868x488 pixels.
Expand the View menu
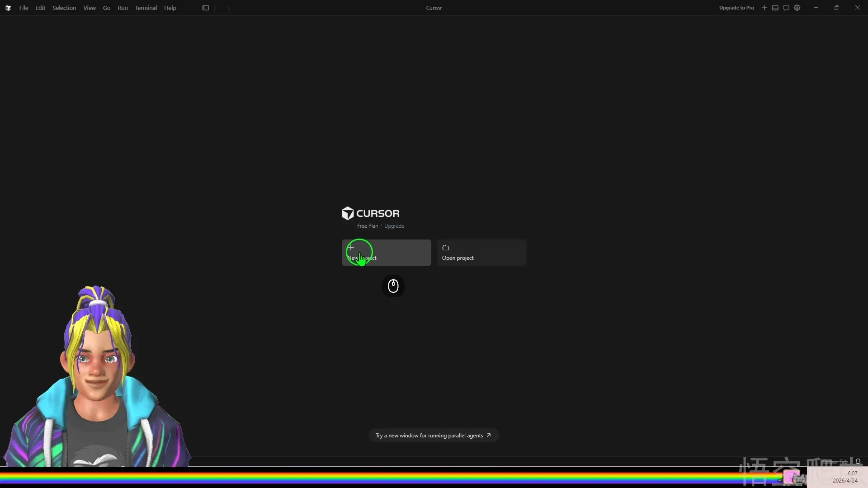pos(89,8)
